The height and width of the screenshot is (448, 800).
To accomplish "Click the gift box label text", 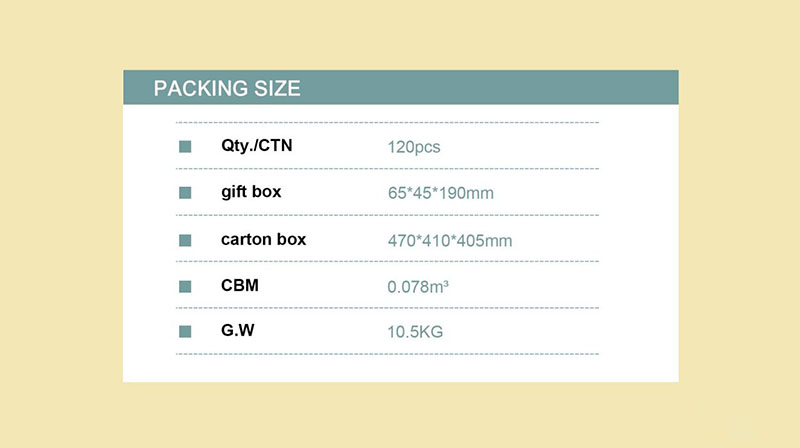I will click(x=251, y=192).
